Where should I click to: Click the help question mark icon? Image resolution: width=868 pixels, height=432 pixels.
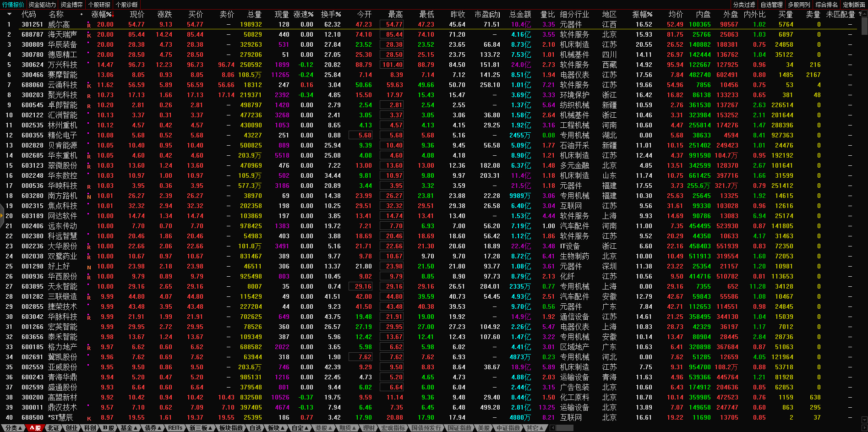pyautogui.click(x=860, y=14)
